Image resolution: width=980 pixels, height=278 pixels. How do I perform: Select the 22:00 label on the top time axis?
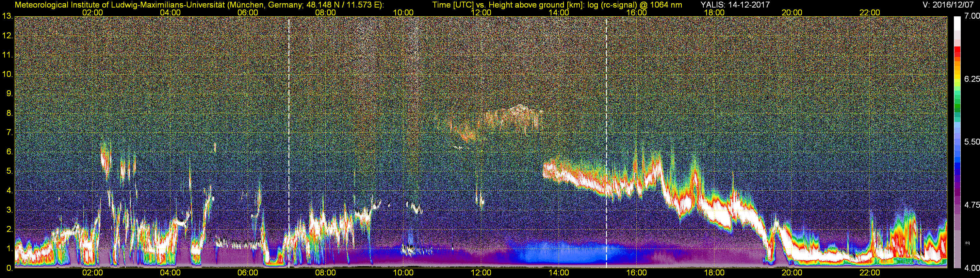tap(870, 12)
